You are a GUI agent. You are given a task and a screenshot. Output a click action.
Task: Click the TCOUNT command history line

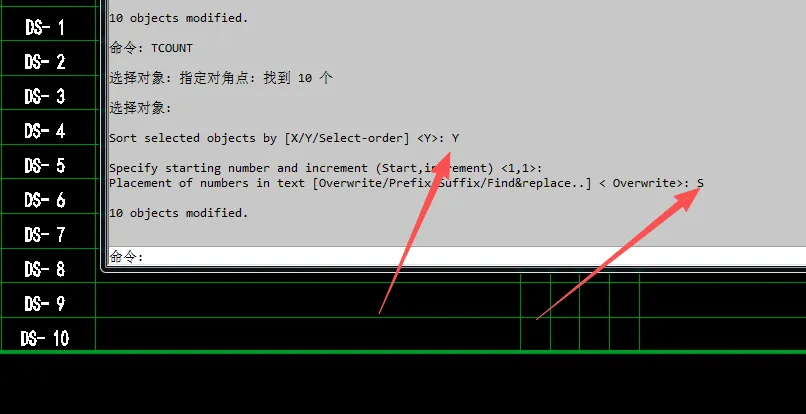coord(151,48)
